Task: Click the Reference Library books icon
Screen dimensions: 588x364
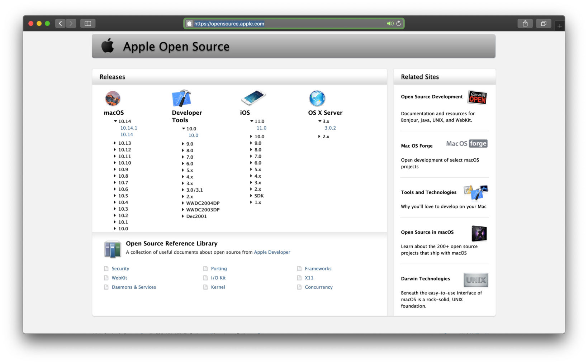Action: pyautogui.click(x=113, y=249)
